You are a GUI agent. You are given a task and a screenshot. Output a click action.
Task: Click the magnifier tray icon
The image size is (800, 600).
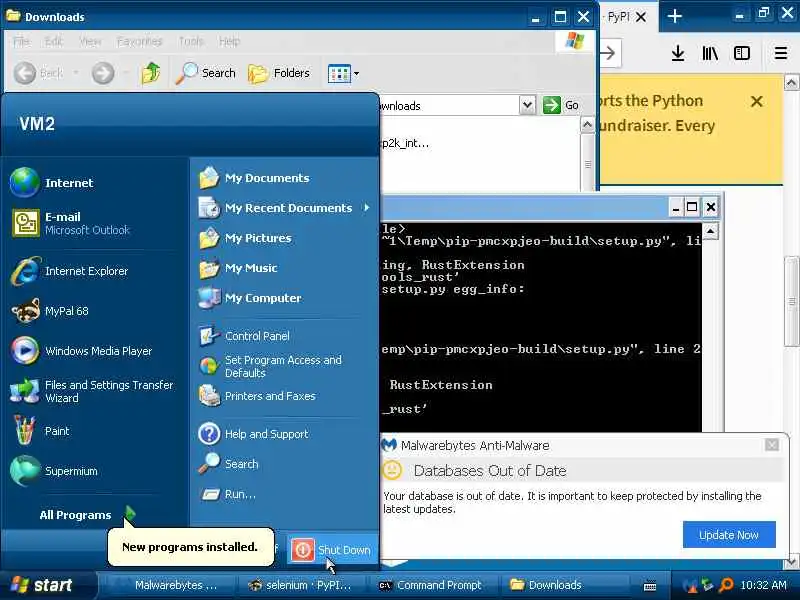click(x=726, y=585)
